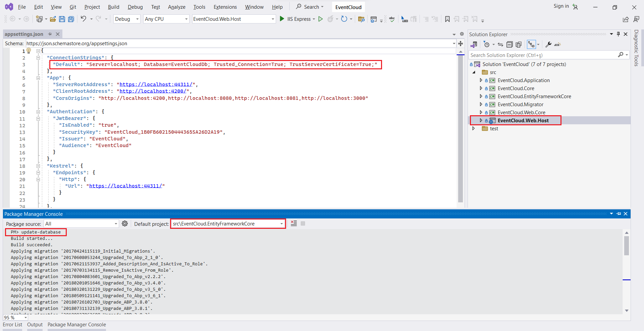Click the Restart circular arrow icon

pos(344,19)
